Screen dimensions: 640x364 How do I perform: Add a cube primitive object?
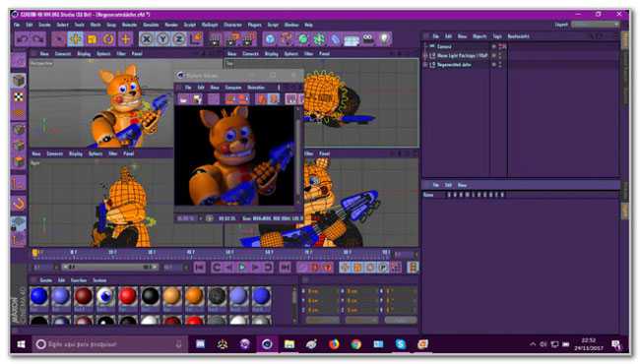point(270,39)
